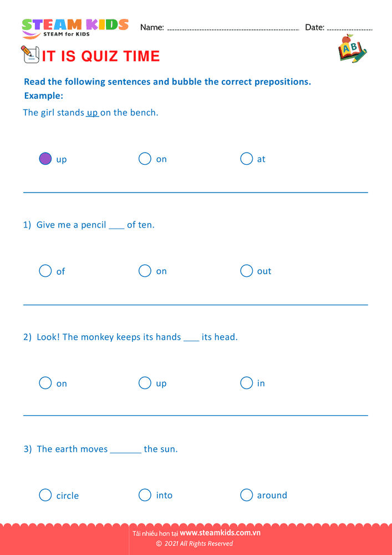Click the blank in question 3 sentence
The width and height of the screenshot is (392, 555).
(126, 450)
